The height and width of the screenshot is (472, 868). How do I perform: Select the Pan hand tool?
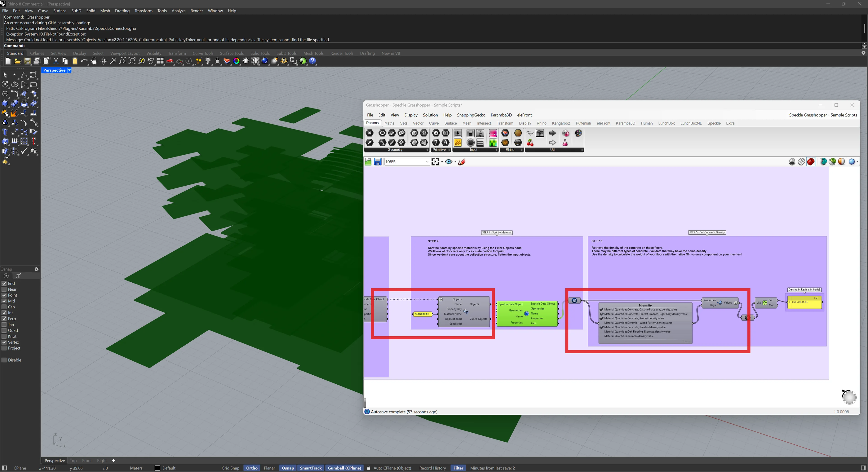click(94, 61)
